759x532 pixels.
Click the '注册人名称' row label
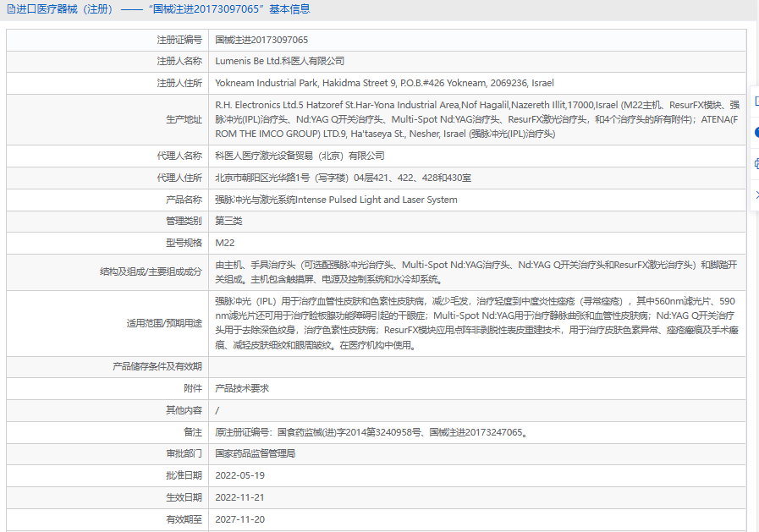179,61
